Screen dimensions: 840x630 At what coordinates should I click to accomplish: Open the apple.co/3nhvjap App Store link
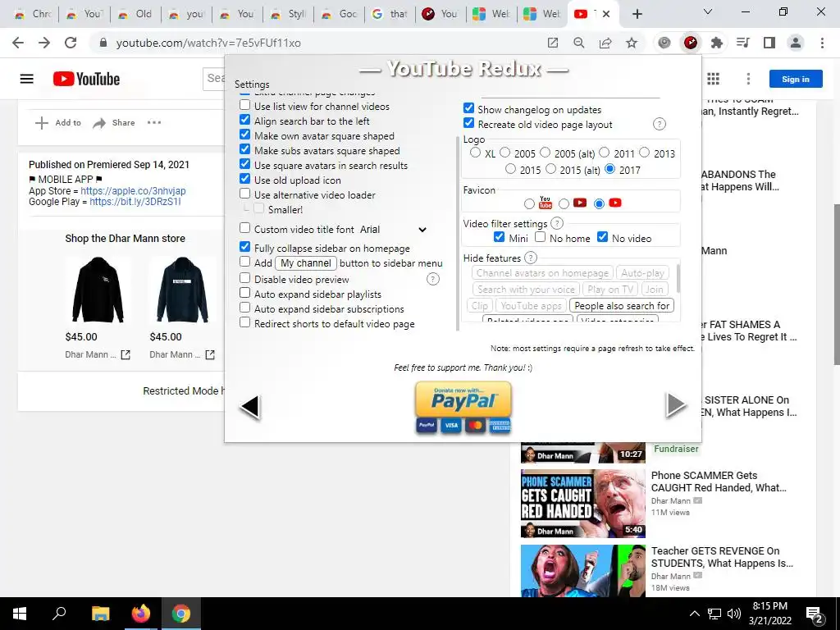point(134,190)
